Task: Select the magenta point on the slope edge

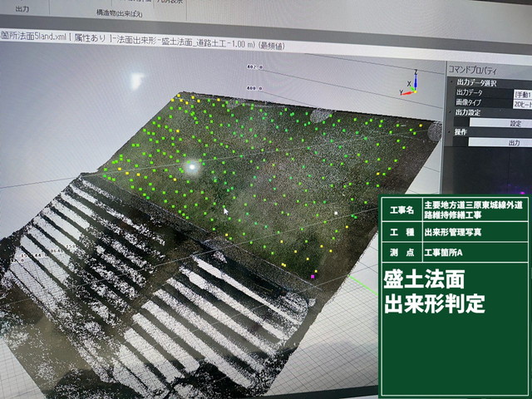Action: coord(313,275)
